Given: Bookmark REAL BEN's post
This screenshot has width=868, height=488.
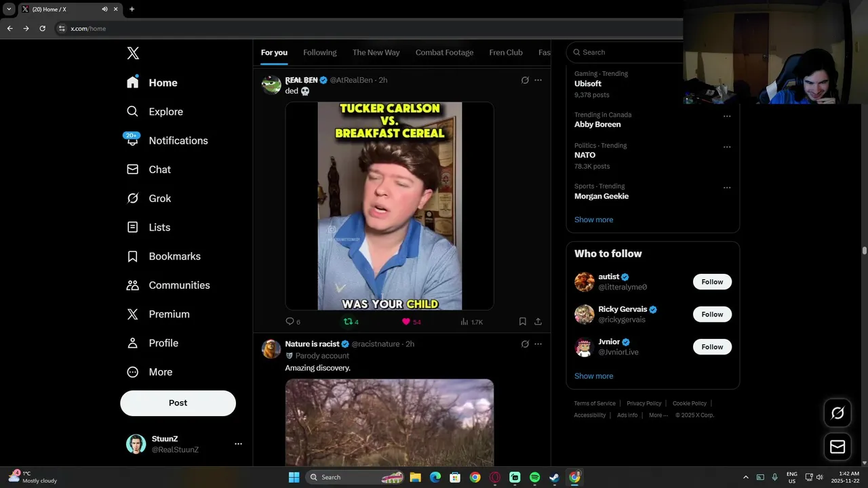Looking at the screenshot, I should click(523, 321).
